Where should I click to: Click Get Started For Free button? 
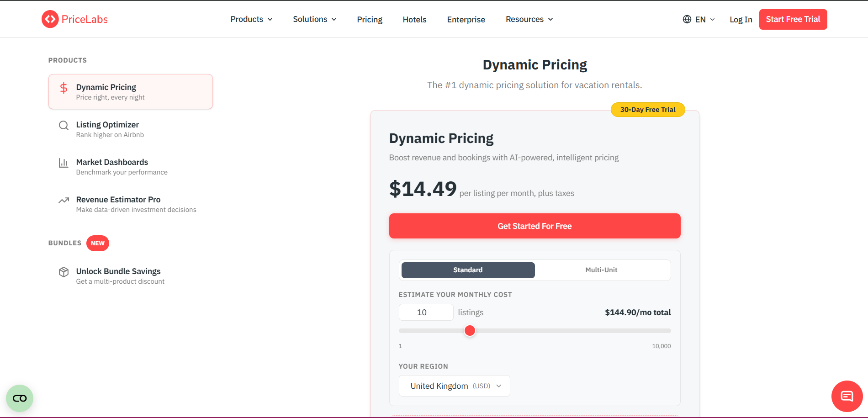[535, 226]
